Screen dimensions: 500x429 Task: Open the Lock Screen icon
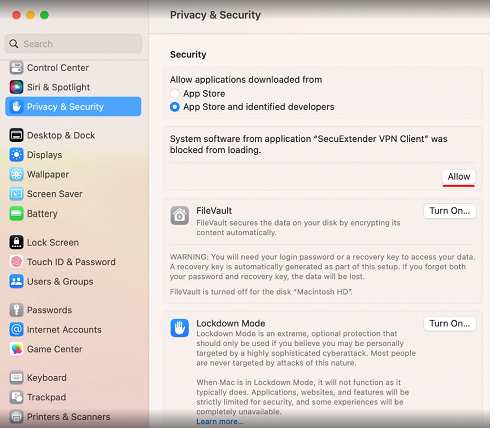click(x=16, y=242)
